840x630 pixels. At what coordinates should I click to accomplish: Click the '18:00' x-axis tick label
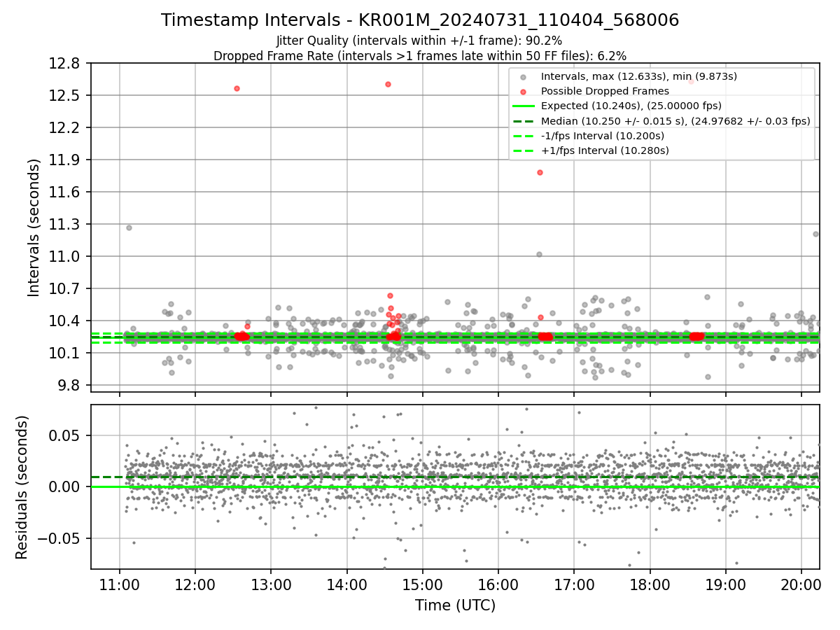coord(650,584)
